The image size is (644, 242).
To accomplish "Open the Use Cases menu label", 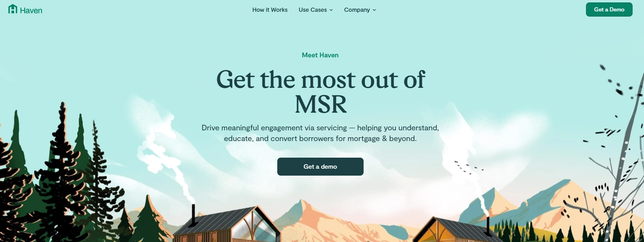I will [313, 10].
